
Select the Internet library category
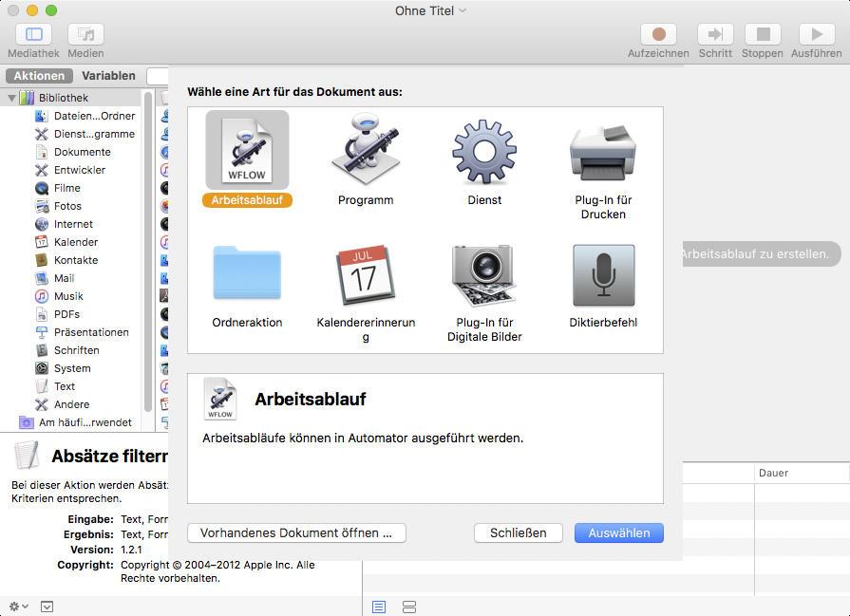pos(64,224)
